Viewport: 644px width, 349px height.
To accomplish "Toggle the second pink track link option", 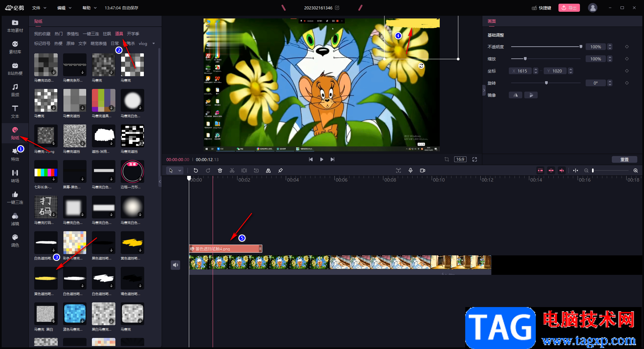I will point(551,170).
